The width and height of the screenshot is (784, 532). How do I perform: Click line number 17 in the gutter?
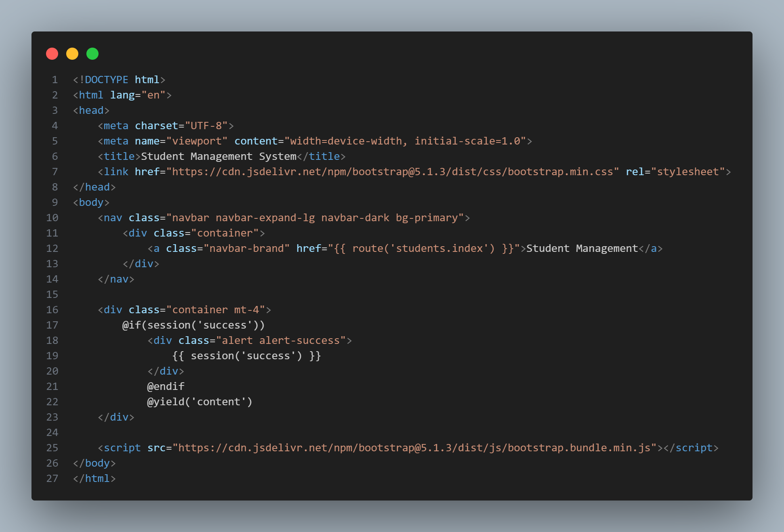(x=52, y=325)
